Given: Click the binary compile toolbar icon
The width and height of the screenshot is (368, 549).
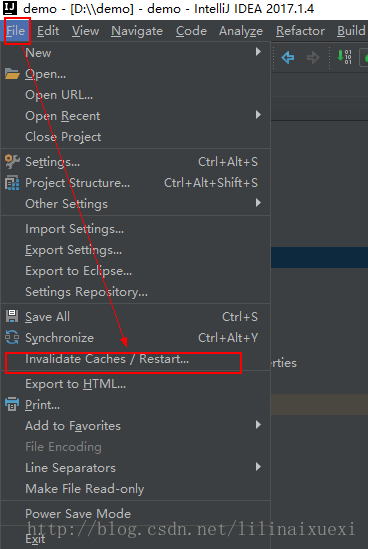Looking at the screenshot, I should [x=344, y=57].
